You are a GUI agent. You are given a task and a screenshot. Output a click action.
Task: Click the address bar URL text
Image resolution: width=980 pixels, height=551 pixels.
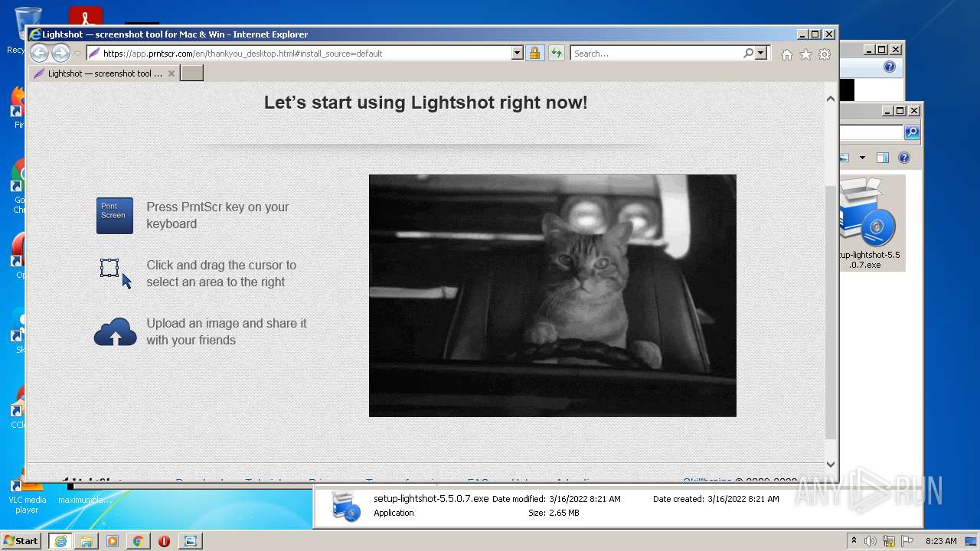pyautogui.click(x=242, y=54)
